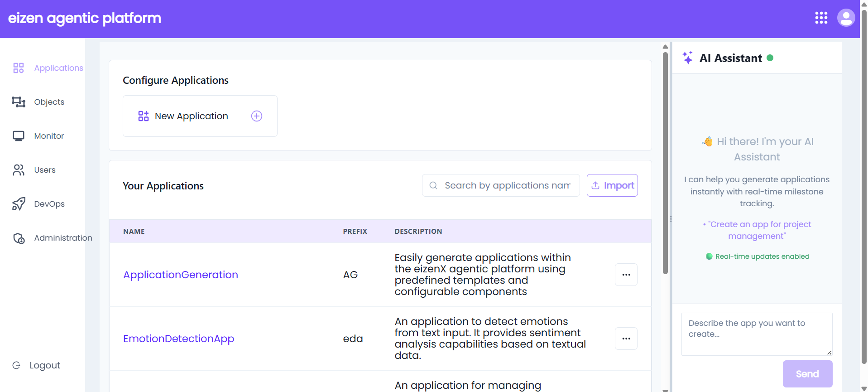This screenshot has width=868, height=392.
Task: Click the Objects sidebar icon
Action: point(19,102)
